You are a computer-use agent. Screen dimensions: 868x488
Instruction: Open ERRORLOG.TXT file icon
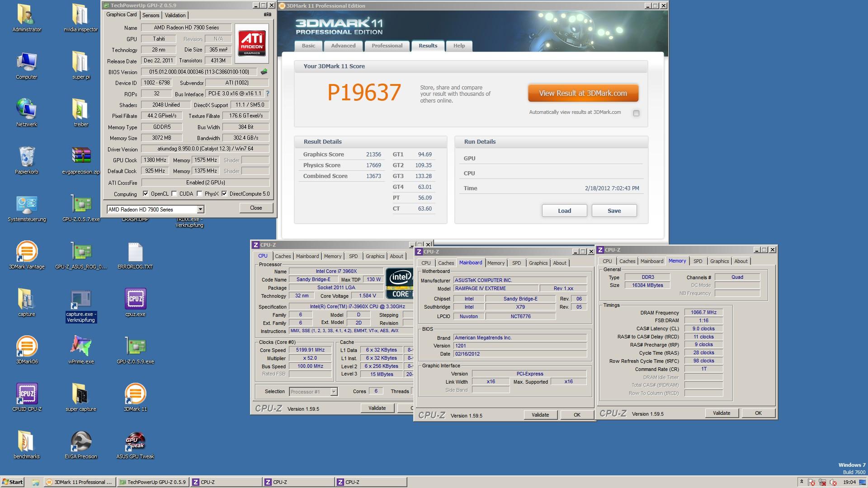135,255
